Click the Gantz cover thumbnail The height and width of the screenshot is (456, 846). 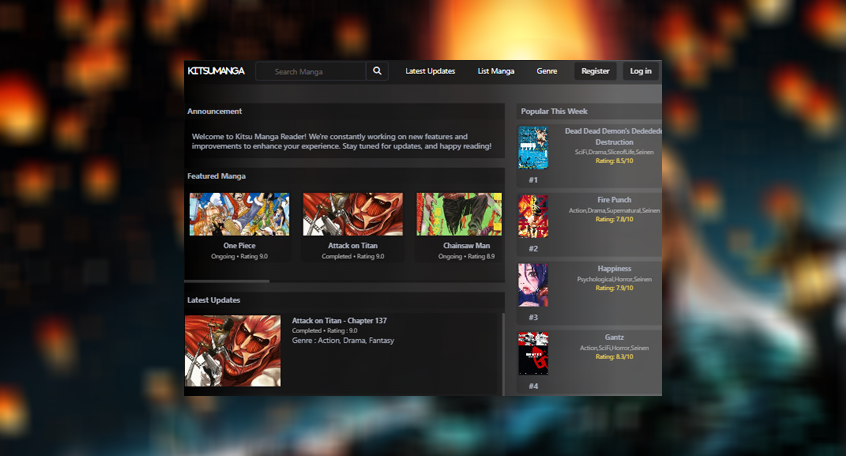(x=533, y=353)
